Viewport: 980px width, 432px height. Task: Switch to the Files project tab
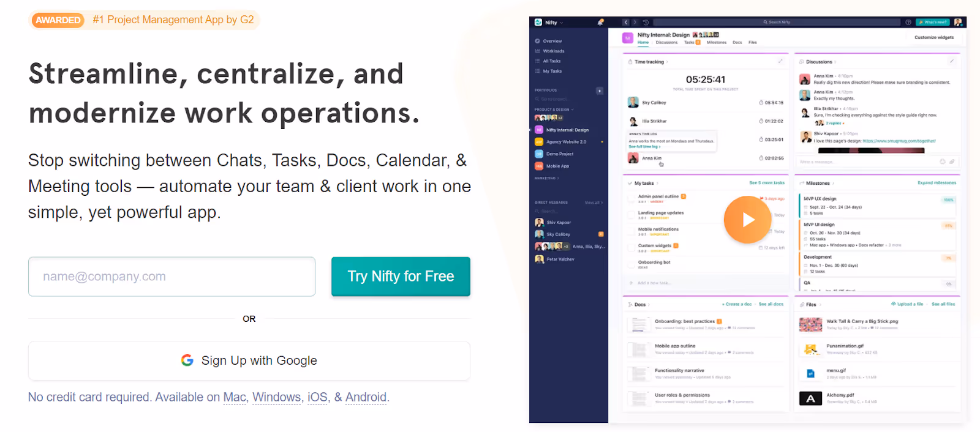pyautogui.click(x=753, y=42)
